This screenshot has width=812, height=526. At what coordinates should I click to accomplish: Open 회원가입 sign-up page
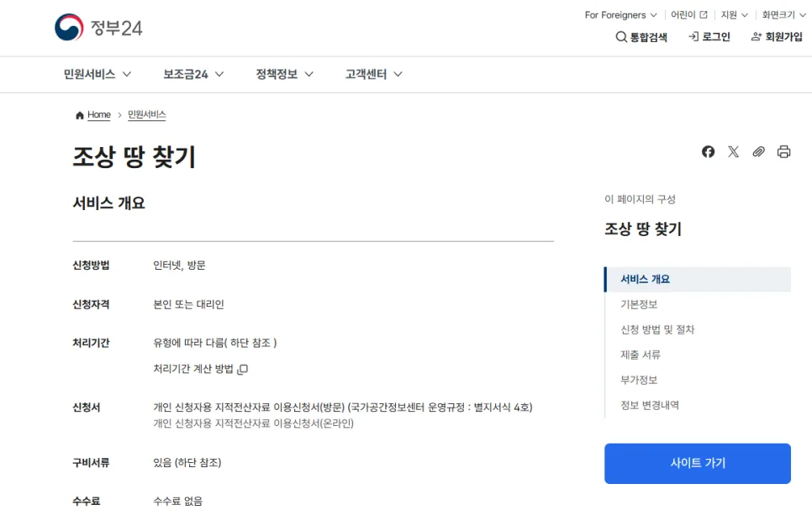[x=776, y=37]
